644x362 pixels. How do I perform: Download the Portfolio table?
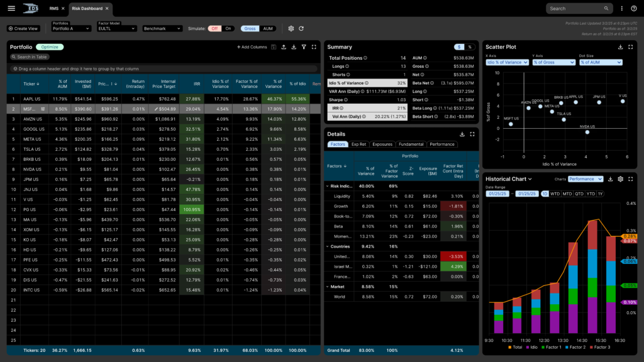click(x=294, y=47)
